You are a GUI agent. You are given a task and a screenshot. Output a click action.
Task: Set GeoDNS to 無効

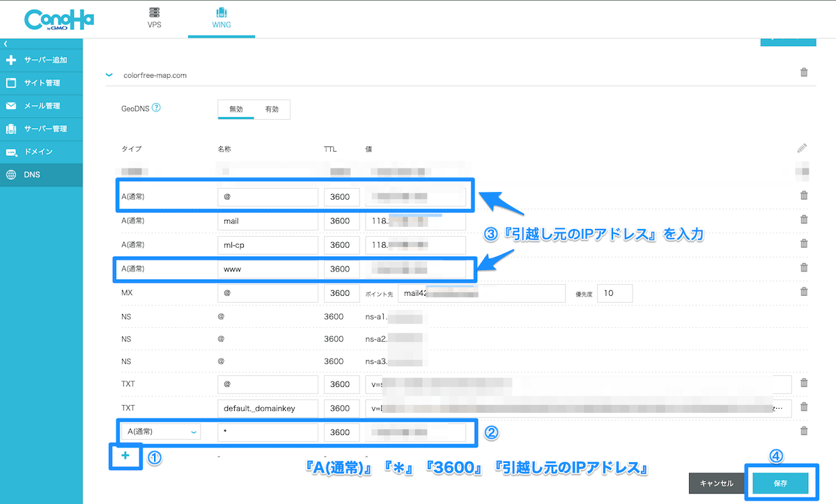pos(236,109)
